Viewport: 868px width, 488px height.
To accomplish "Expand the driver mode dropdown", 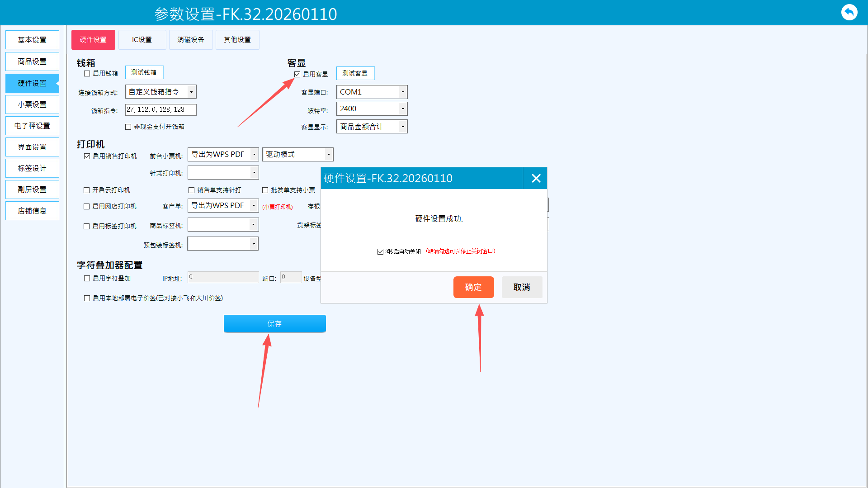I will [297, 154].
